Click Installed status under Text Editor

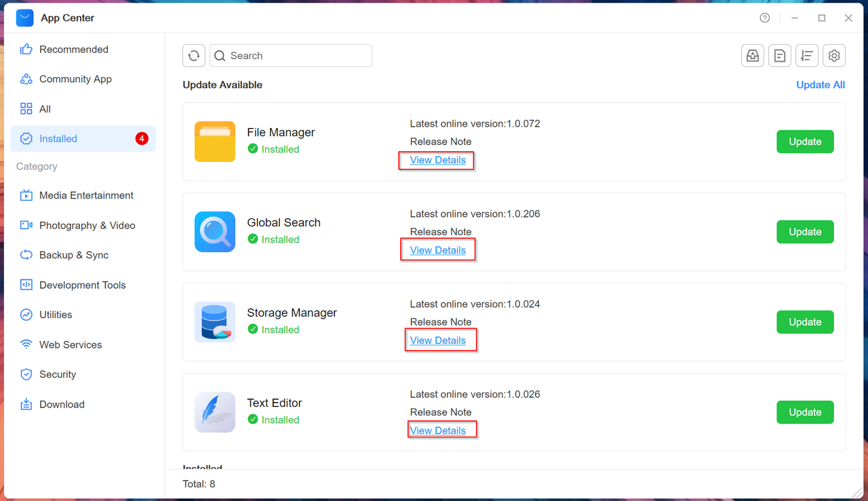pyautogui.click(x=273, y=420)
